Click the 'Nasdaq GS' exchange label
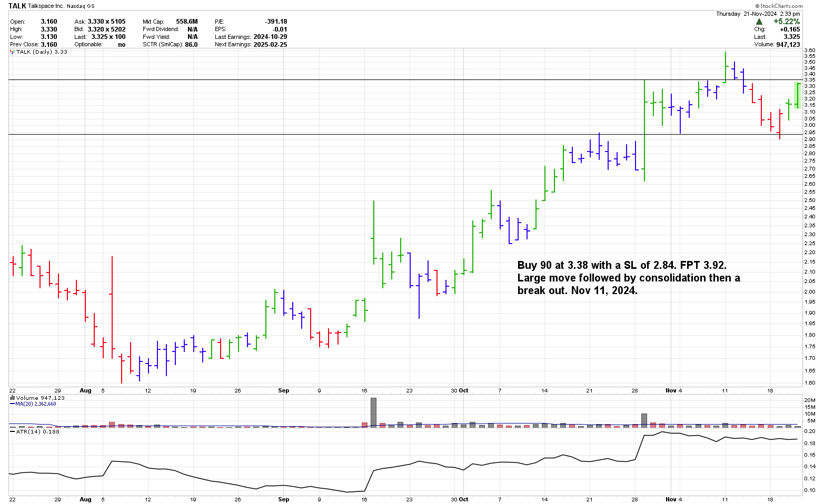Image resolution: width=824 pixels, height=504 pixels. pyautogui.click(x=81, y=6)
